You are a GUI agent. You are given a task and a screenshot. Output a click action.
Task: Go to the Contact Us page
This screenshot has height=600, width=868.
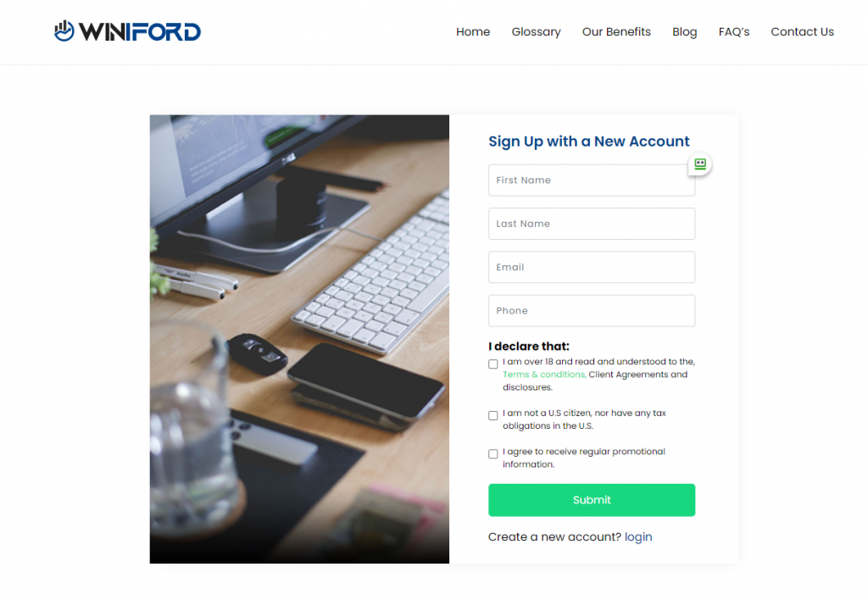click(802, 31)
